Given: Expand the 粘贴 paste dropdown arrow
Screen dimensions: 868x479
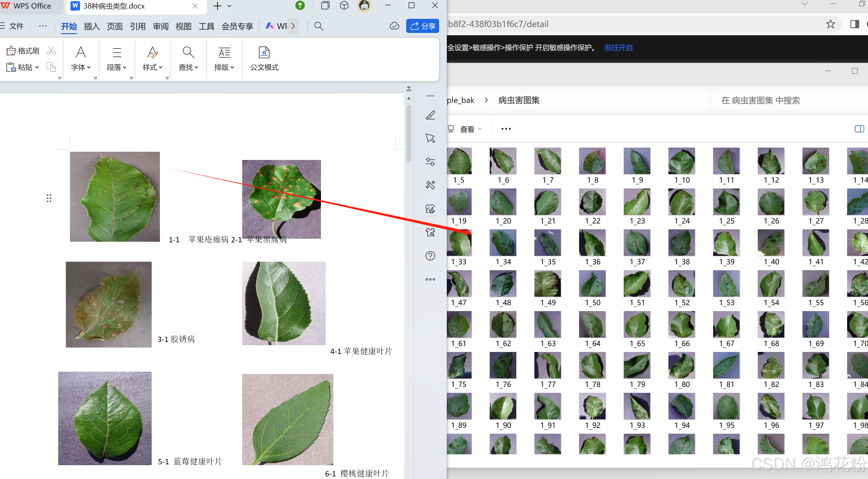Looking at the screenshot, I should pyautogui.click(x=37, y=67).
